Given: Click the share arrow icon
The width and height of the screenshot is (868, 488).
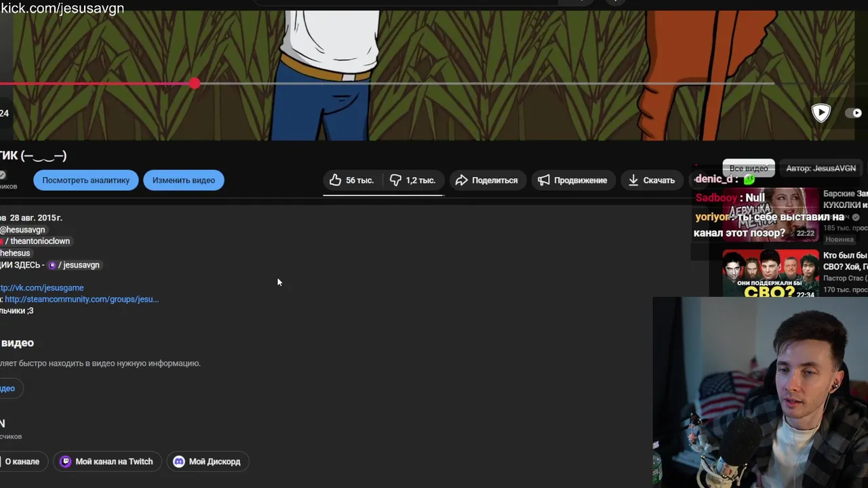Looking at the screenshot, I should (x=462, y=180).
